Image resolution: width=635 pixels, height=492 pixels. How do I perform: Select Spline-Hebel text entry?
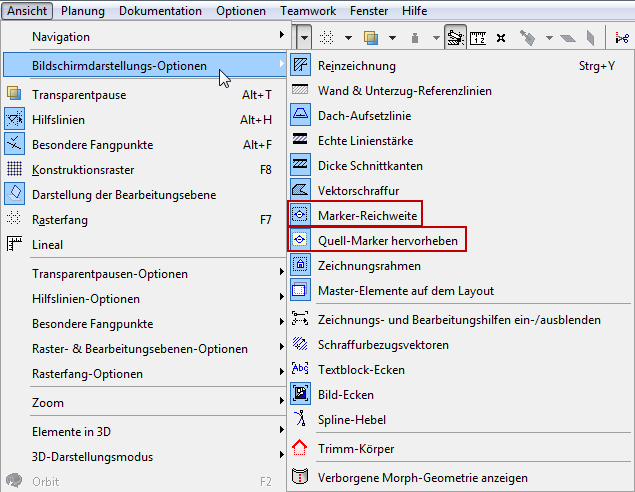(x=352, y=420)
